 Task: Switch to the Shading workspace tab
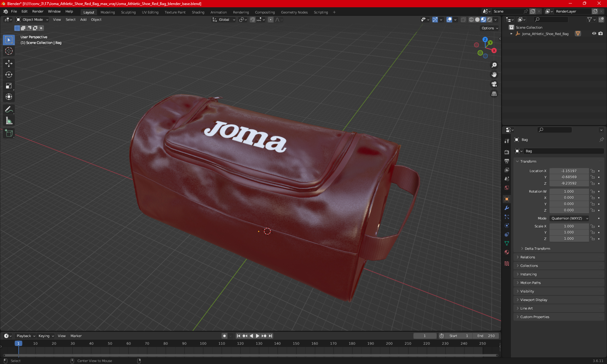click(198, 12)
